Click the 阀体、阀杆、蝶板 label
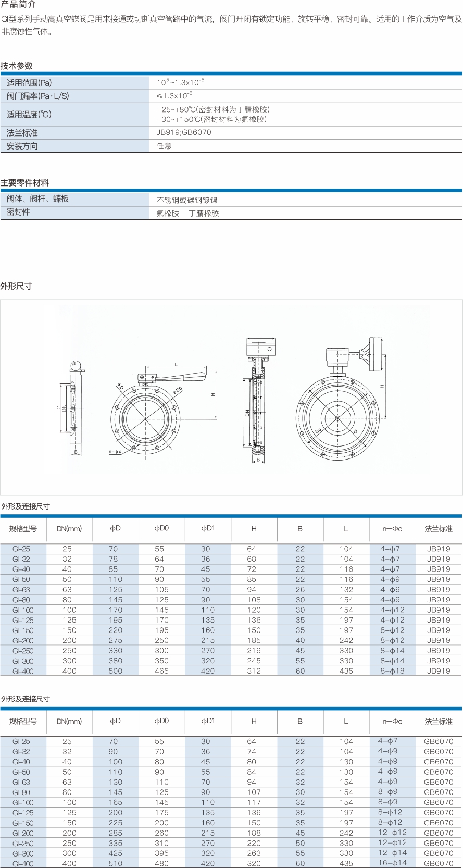 pyautogui.click(x=37, y=199)
